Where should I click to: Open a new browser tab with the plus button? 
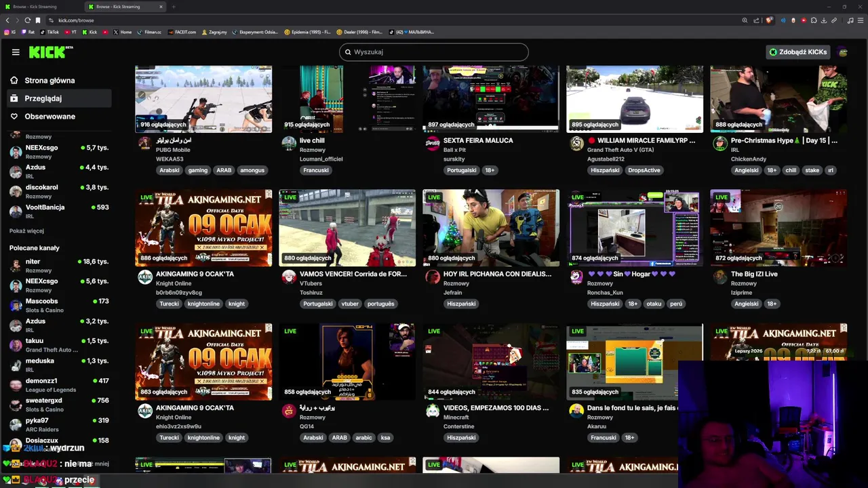point(174,7)
